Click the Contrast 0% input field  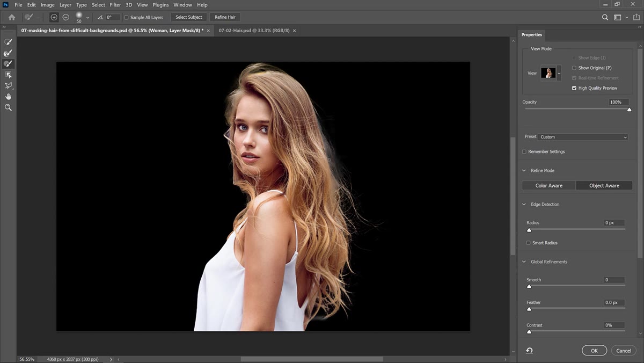(x=614, y=325)
